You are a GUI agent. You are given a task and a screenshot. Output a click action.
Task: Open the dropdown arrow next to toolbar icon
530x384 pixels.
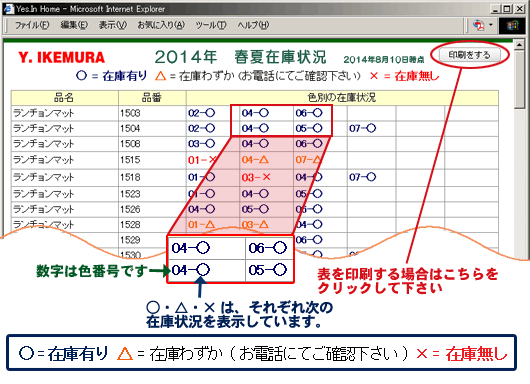(x=491, y=25)
